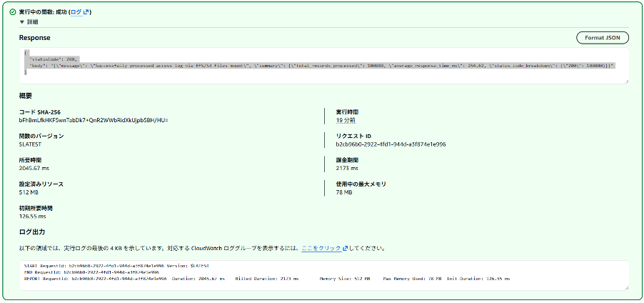Click the green success checkmark icon
Image resolution: width=644 pixels, height=303 pixels.
(x=13, y=12)
